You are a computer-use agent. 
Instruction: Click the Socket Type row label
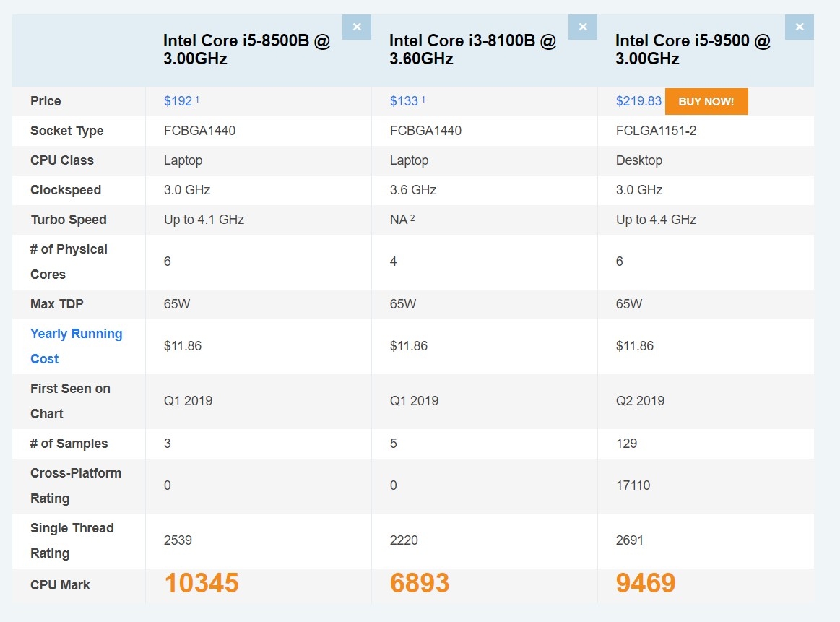(x=66, y=131)
